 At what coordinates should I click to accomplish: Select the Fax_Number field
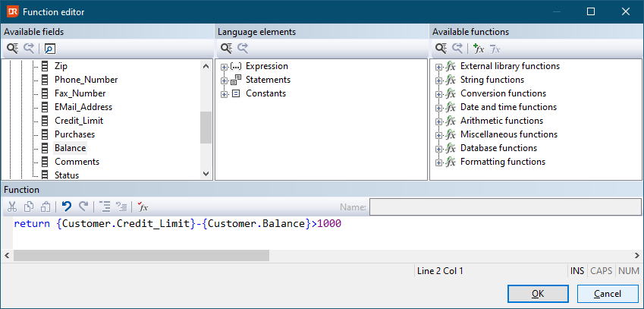(x=80, y=93)
